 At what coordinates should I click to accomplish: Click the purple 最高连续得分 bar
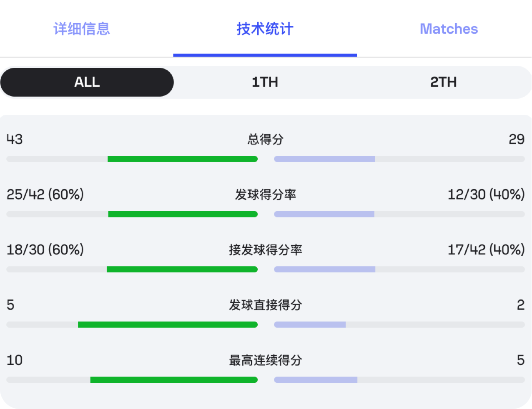[316, 380]
